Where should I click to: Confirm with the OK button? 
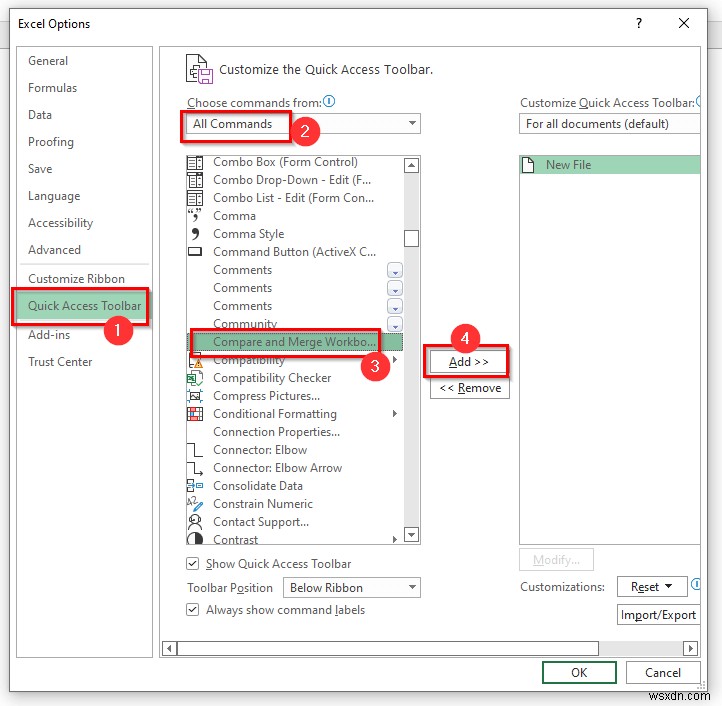point(579,673)
